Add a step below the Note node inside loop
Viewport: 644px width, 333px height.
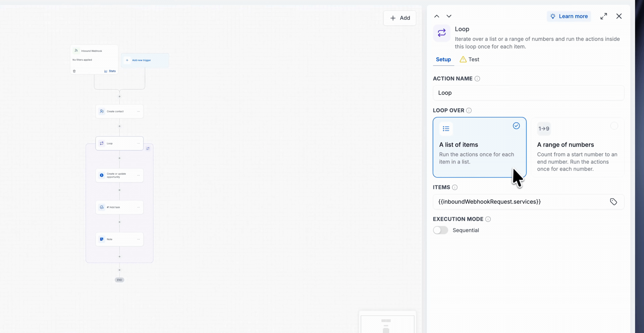pos(119,257)
